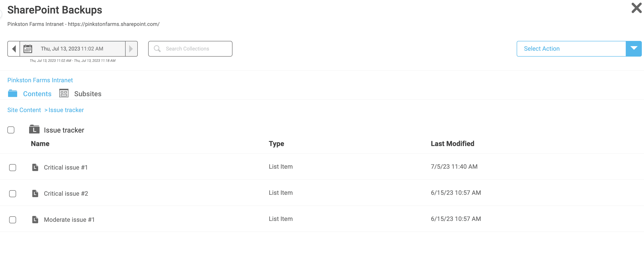Click the Contents folder icon
The image size is (644, 259).
13,93
